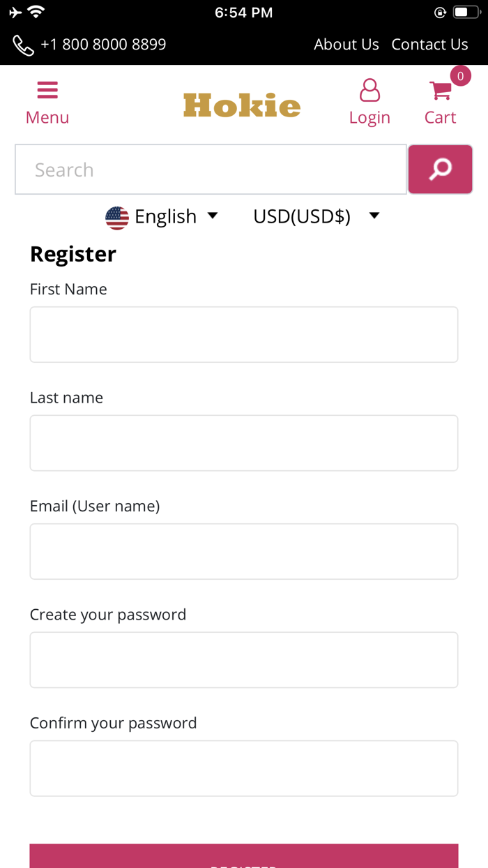This screenshot has height=868, width=488.
Task: Click the magnifier search button
Action: point(440,170)
